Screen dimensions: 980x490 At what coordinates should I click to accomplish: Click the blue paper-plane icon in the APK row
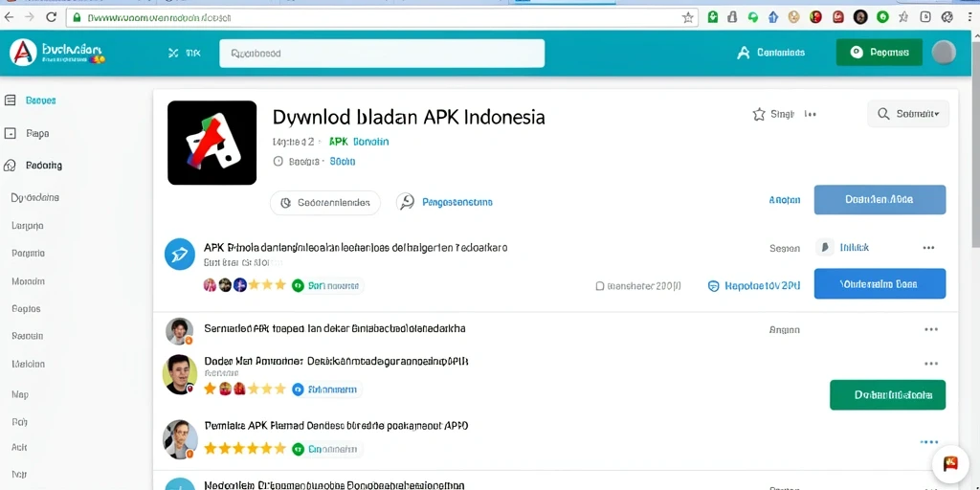179,255
